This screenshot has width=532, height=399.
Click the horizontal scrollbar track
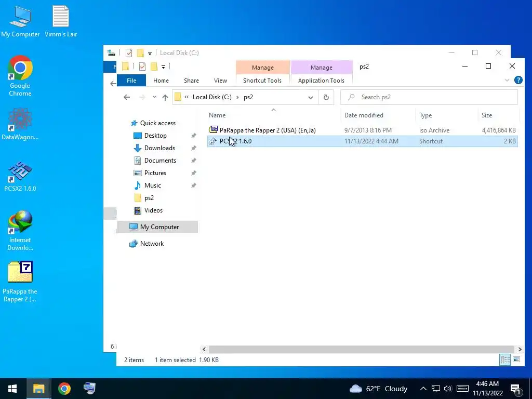362,349
